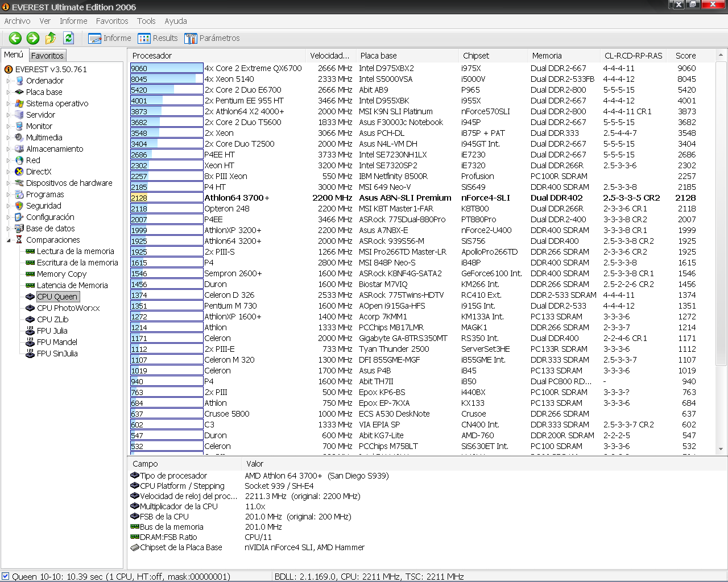Select the Comparaciones hourglass icon
728x582 pixels.
point(19,240)
